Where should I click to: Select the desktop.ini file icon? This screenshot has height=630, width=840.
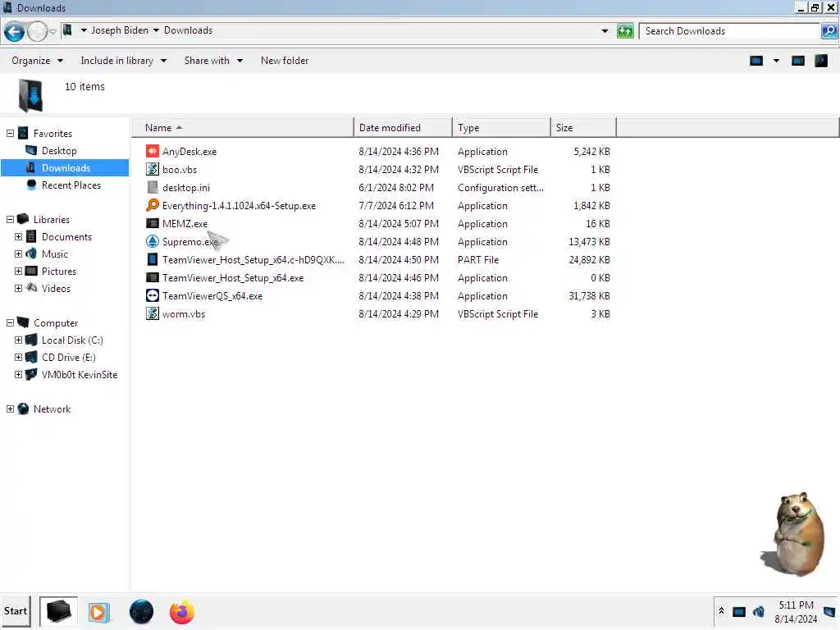[x=153, y=188]
